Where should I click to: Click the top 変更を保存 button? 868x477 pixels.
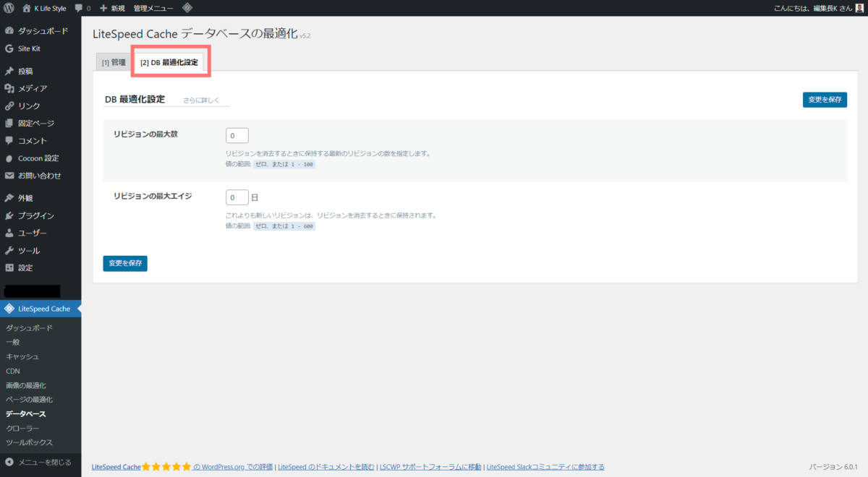click(x=825, y=99)
